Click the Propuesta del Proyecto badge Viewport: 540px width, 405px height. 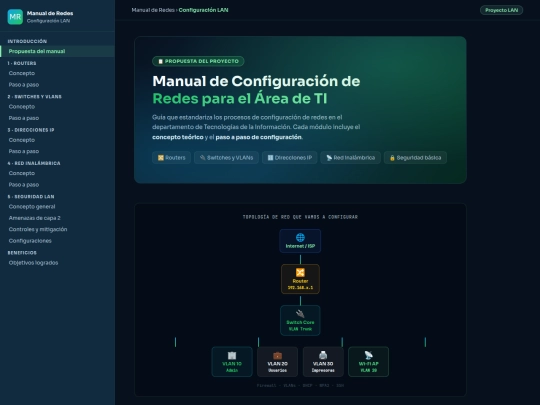198,61
